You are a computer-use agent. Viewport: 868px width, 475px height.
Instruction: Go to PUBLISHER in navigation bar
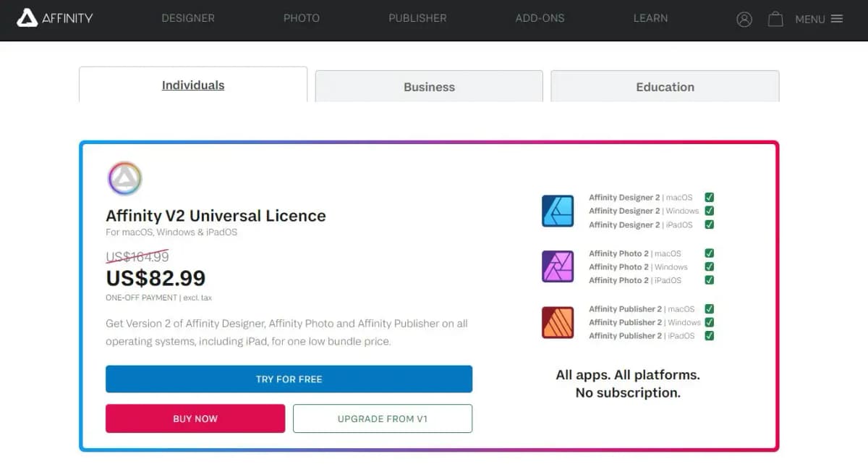pos(417,18)
